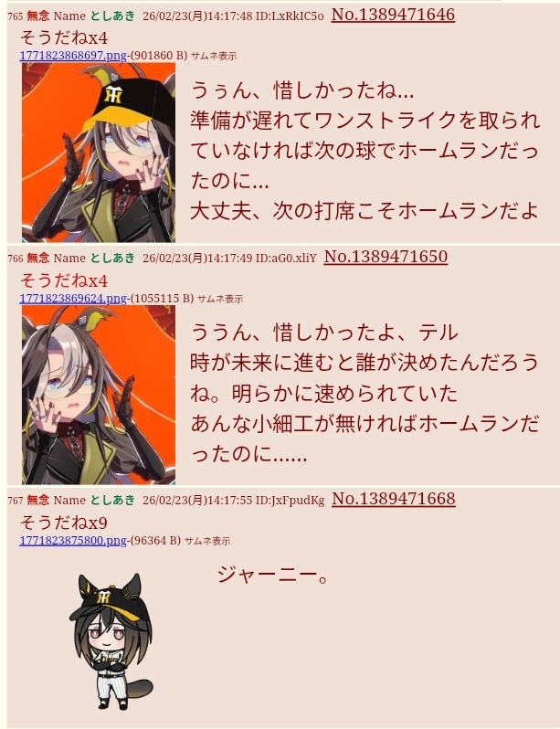Open file 1771823875800.png link
560x729 pixels.
[x=73, y=540]
